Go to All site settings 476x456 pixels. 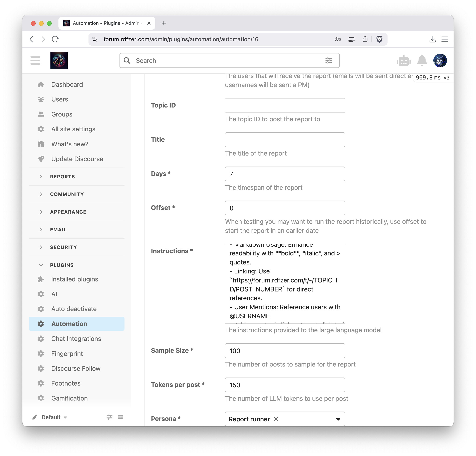73,129
